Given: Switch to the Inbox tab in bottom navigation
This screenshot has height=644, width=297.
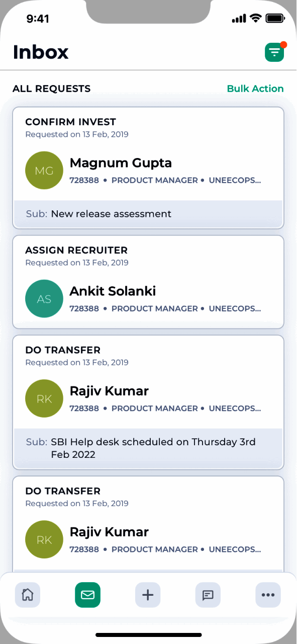Looking at the screenshot, I should pyautogui.click(x=87, y=595).
